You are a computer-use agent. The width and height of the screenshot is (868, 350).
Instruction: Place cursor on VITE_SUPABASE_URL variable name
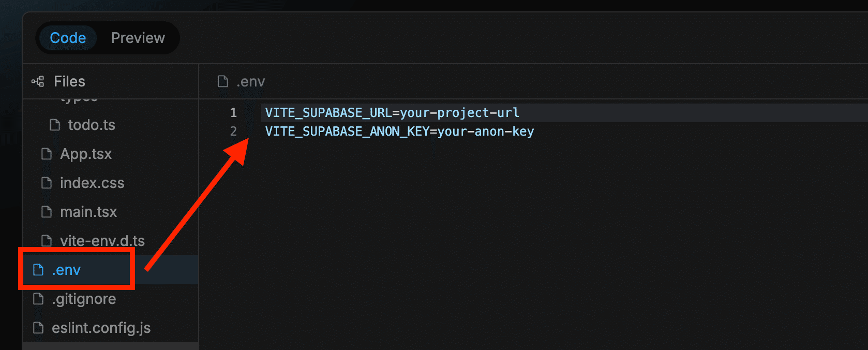tap(328, 113)
